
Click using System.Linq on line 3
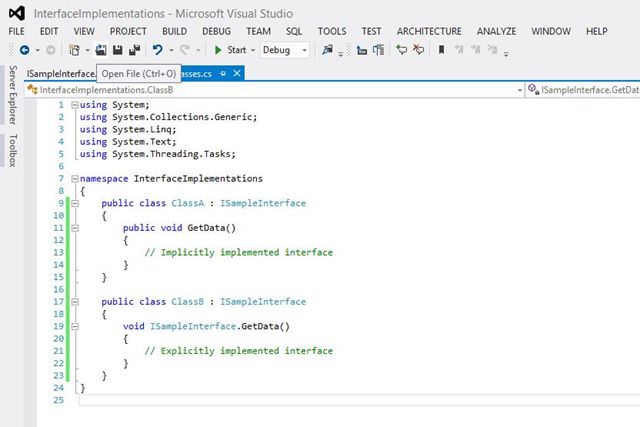point(128,129)
